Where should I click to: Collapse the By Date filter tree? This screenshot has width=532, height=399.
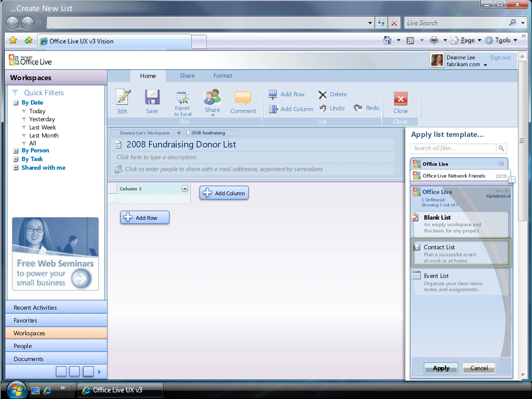click(16, 103)
